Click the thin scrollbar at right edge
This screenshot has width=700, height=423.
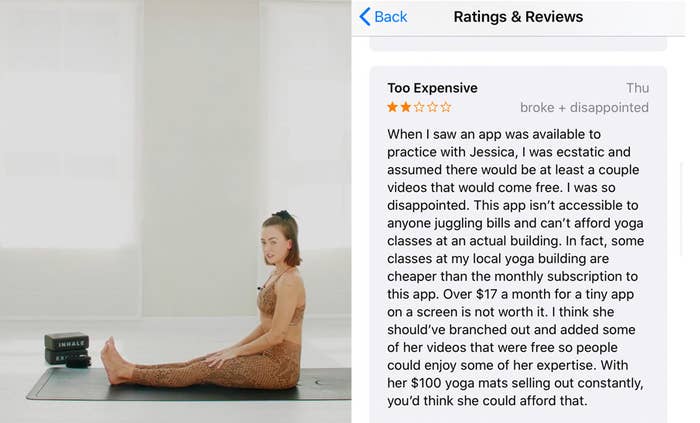pyautogui.click(x=681, y=209)
